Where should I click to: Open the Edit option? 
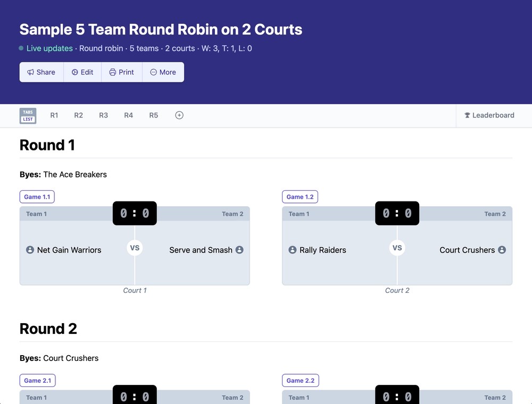coord(82,72)
